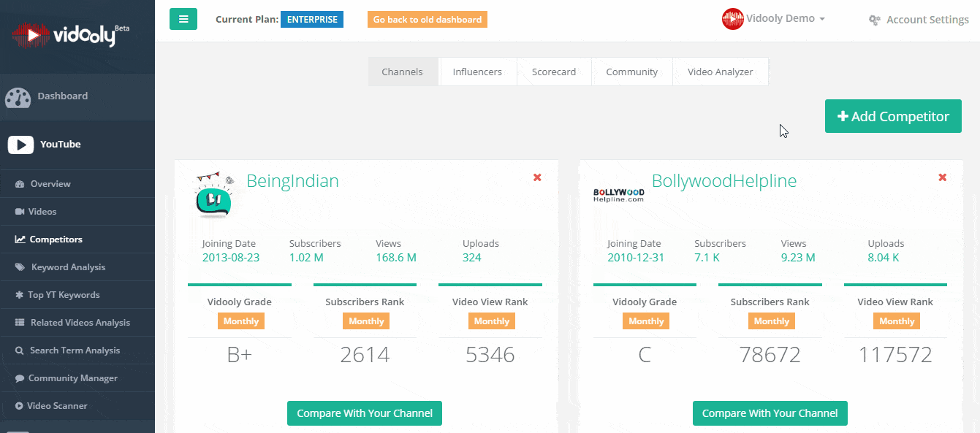
Task: Click the Search Term Analysis magnifier icon
Action: tap(20, 350)
